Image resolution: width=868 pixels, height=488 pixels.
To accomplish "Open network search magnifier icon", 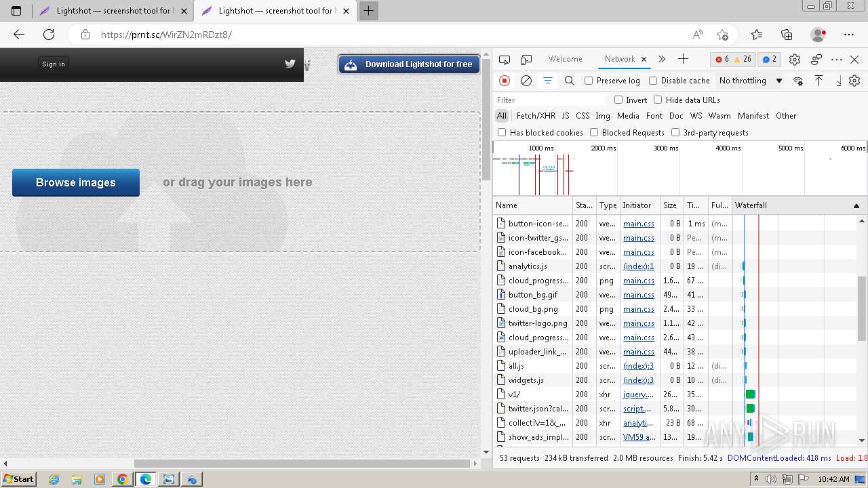I will [570, 81].
